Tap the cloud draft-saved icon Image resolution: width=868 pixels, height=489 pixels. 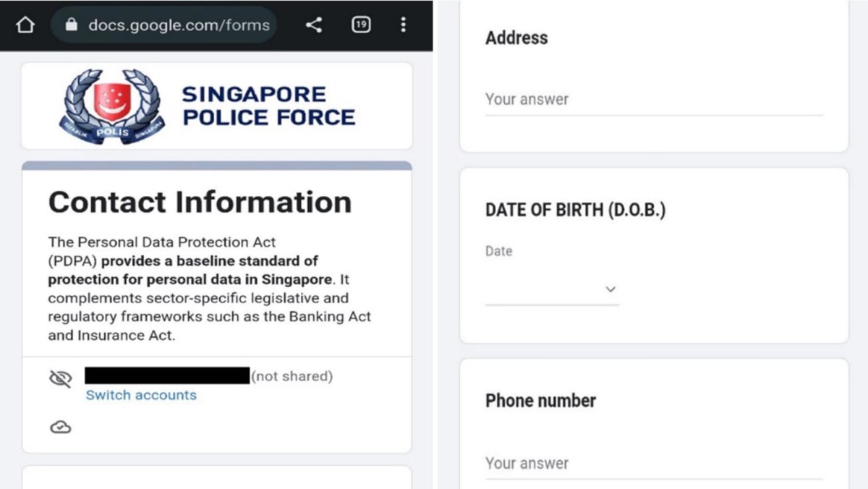click(60, 427)
